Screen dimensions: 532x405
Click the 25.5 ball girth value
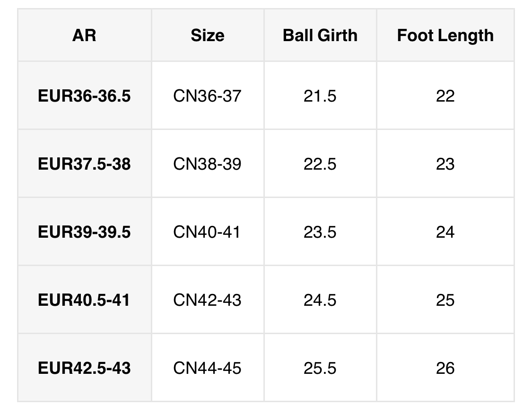coord(320,368)
